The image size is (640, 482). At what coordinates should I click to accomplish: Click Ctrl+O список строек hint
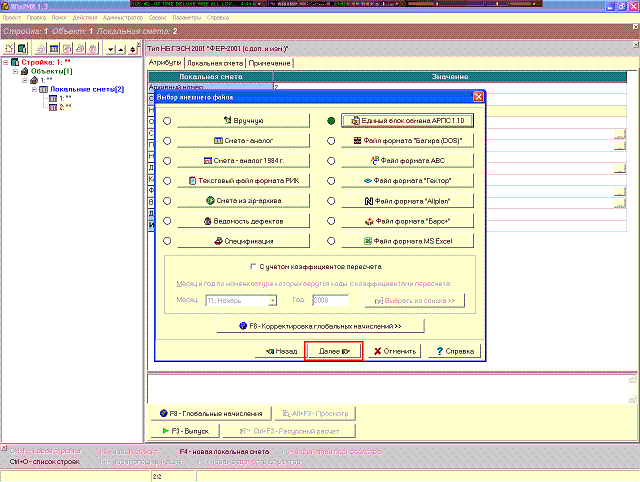tap(45, 462)
